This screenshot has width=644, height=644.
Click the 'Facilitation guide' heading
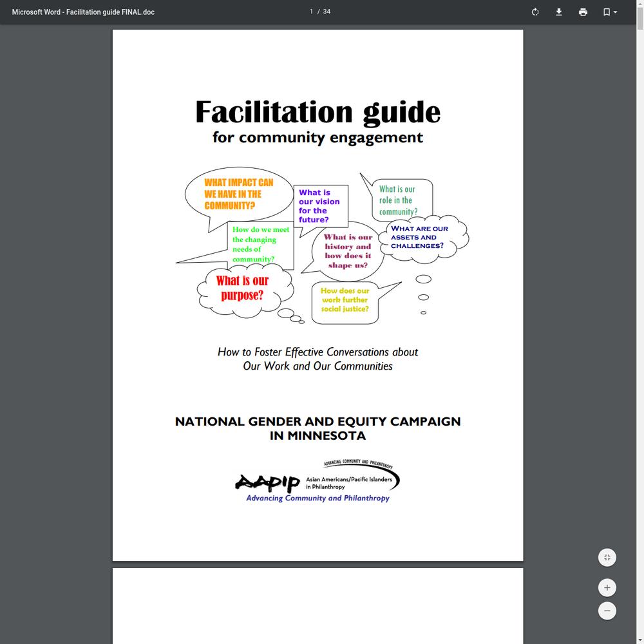pos(317,111)
